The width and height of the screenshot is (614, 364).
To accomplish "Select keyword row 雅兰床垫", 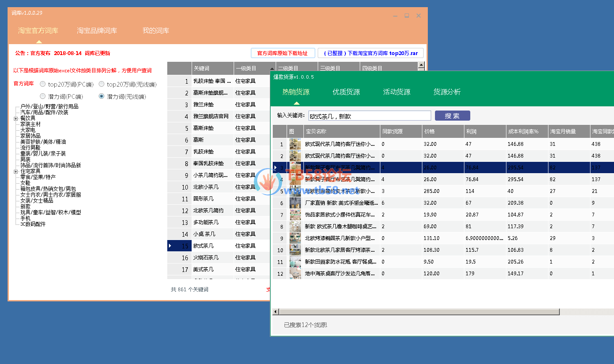I will tap(219, 105).
